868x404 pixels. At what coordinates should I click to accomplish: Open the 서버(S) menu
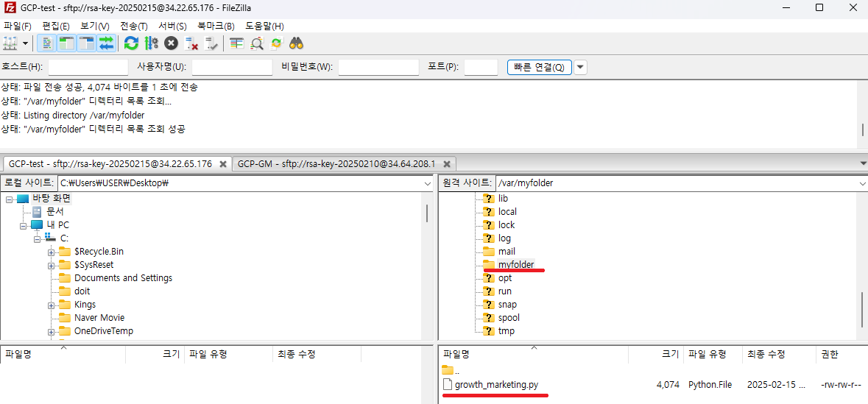point(172,26)
